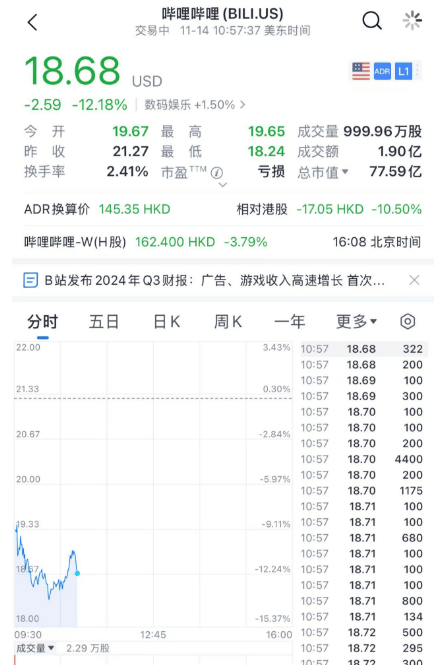Switch to the 五日 tab
Screen dimensions: 447x665
[x=104, y=321]
